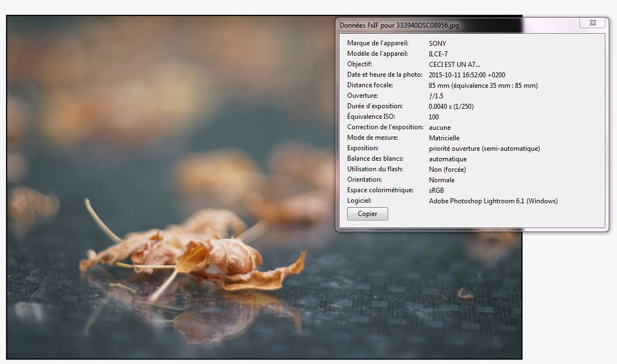
Task: Click the 'Balance des blancs:' label
Action: pyautogui.click(x=375, y=159)
